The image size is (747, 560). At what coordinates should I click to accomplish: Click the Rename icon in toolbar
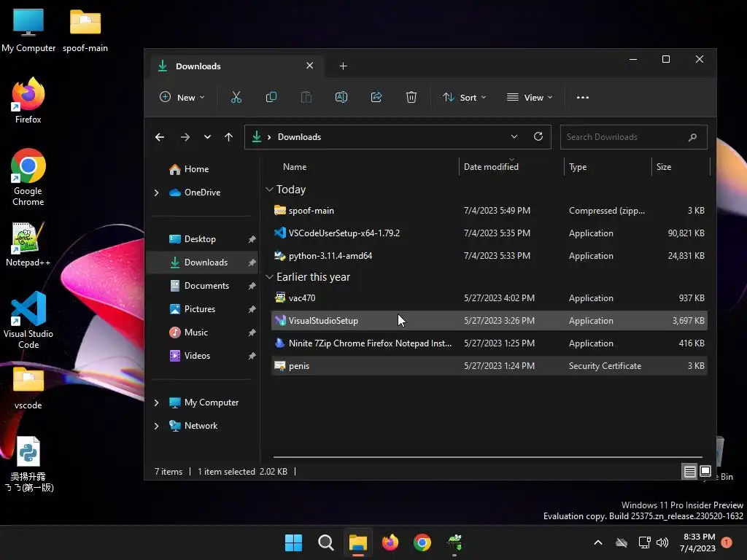(x=341, y=97)
